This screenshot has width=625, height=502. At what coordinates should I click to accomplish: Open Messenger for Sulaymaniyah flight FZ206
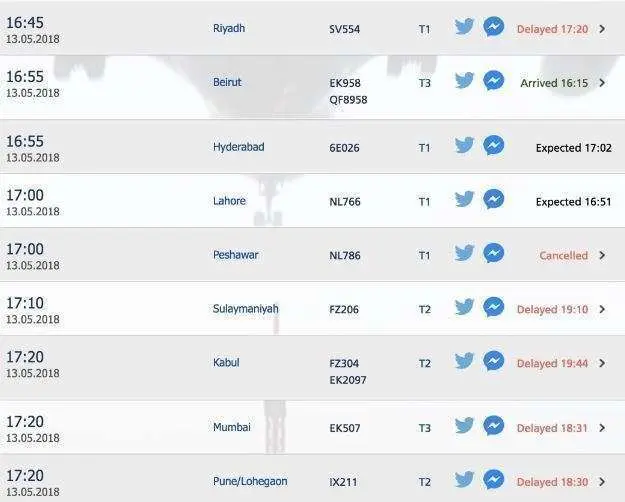(x=493, y=307)
